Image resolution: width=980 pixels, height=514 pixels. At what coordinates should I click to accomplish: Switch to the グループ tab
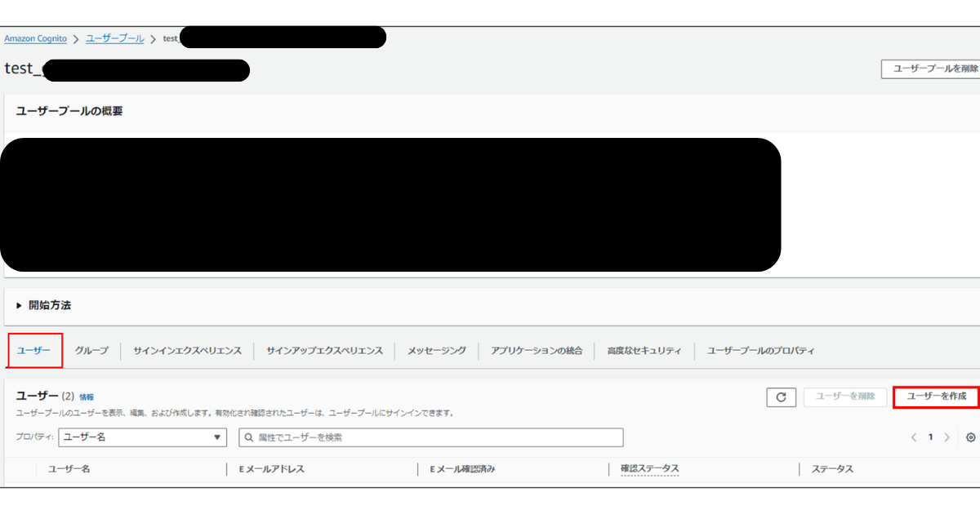(90, 350)
